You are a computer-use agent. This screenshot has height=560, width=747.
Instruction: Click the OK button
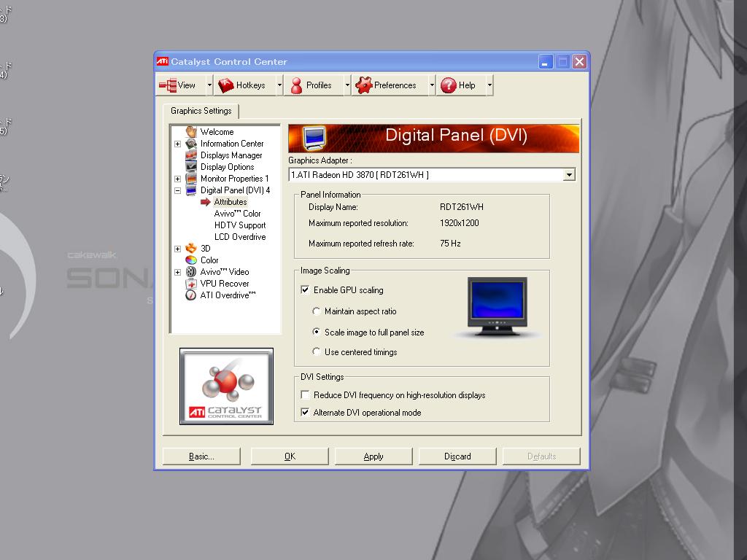[290, 456]
